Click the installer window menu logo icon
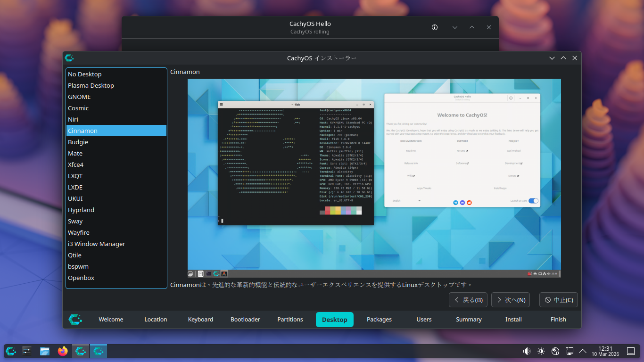The height and width of the screenshot is (362, 644). [x=69, y=58]
